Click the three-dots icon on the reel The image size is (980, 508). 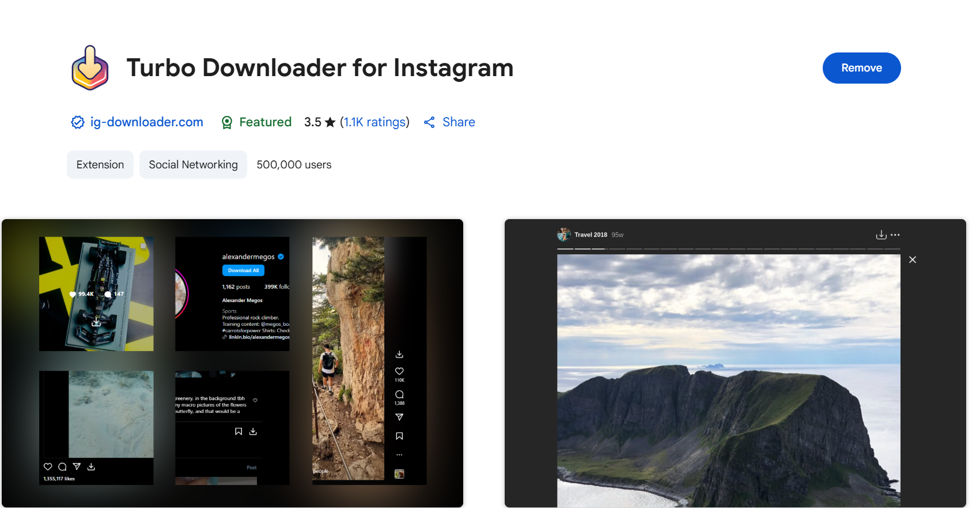399,455
